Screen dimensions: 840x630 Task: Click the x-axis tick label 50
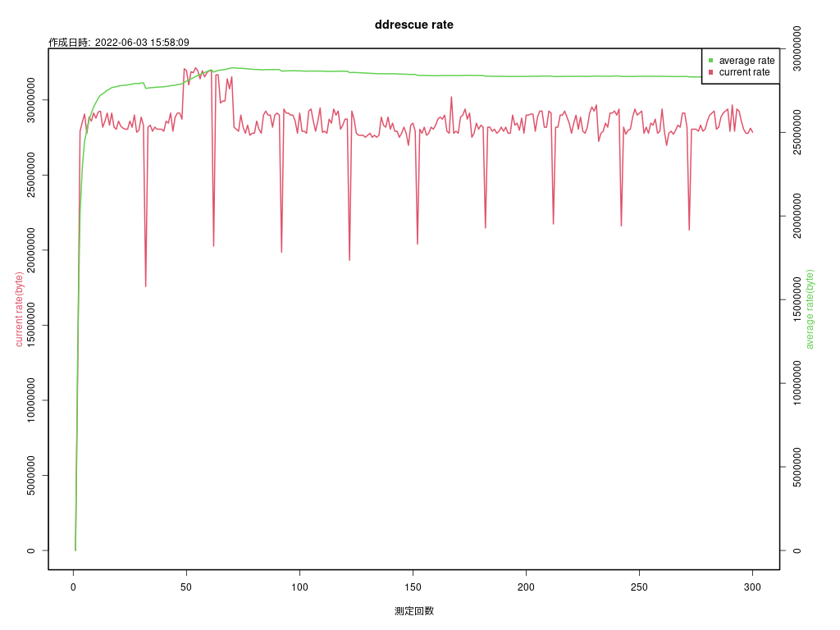pyautogui.click(x=186, y=587)
